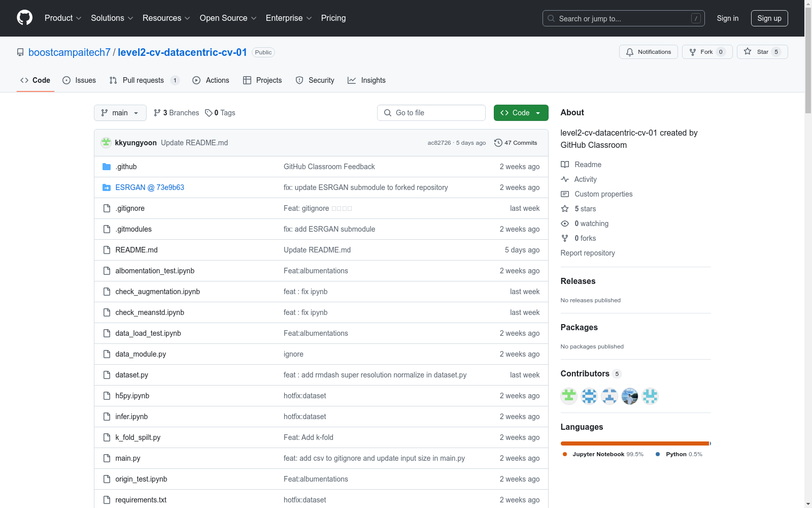Click the orange Jupyter Notebook language bar
The image size is (812, 508).
point(634,443)
